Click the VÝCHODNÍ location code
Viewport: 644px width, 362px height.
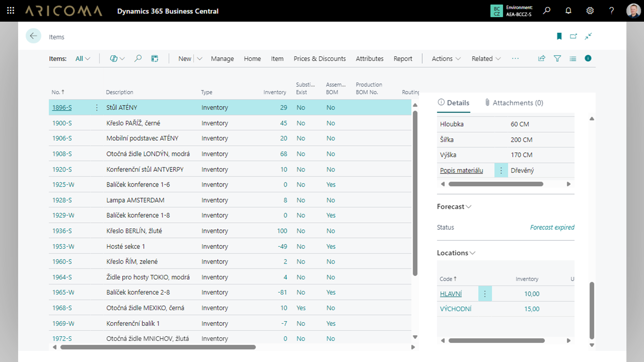pos(456,309)
